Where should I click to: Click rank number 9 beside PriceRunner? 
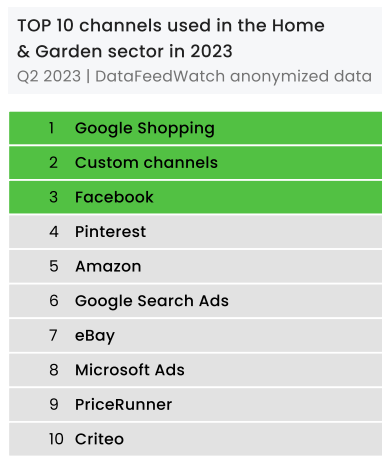click(x=54, y=405)
